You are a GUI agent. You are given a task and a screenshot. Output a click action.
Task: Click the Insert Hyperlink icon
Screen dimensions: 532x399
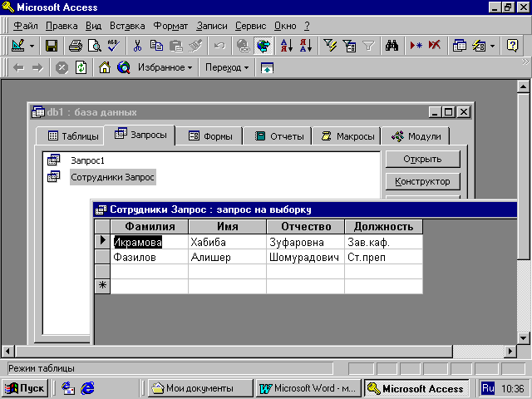click(244, 46)
